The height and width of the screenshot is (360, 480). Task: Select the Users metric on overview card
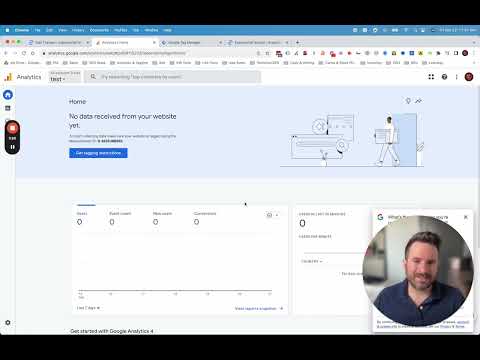click(82, 218)
